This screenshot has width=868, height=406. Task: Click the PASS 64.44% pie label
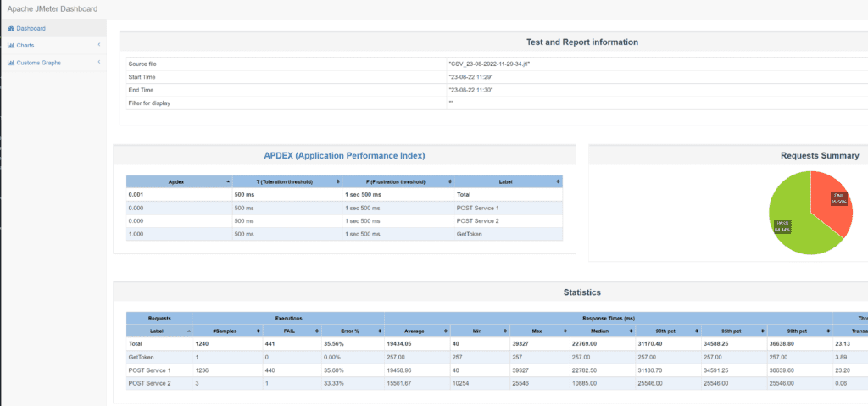click(782, 226)
